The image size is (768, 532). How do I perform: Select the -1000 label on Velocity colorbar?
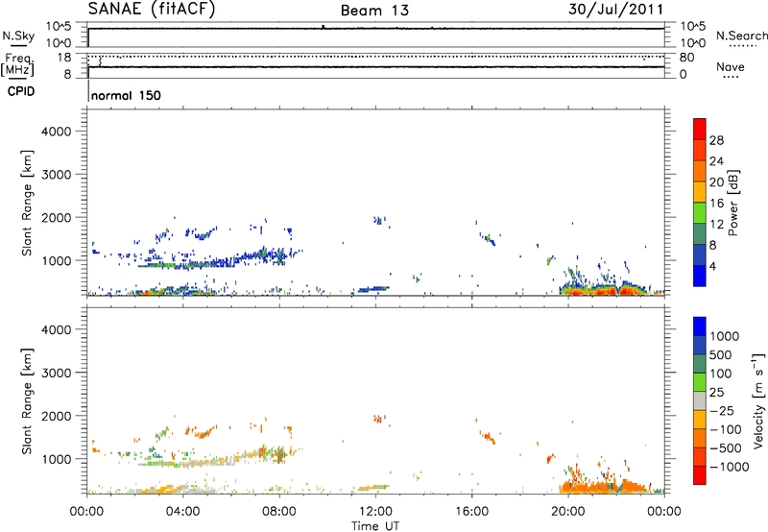729,467
